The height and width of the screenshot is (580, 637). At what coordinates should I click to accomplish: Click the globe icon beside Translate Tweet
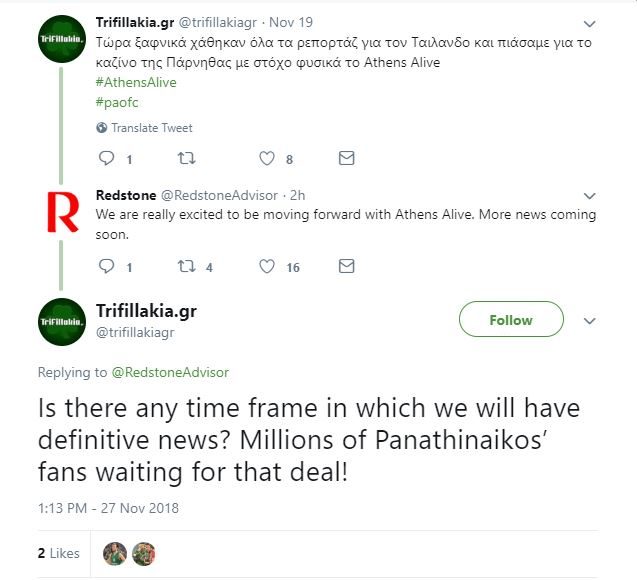coord(101,128)
